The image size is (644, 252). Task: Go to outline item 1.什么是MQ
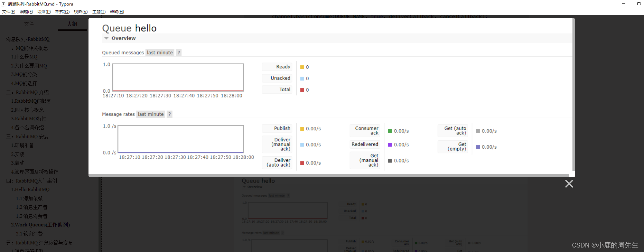[x=24, y=57]
